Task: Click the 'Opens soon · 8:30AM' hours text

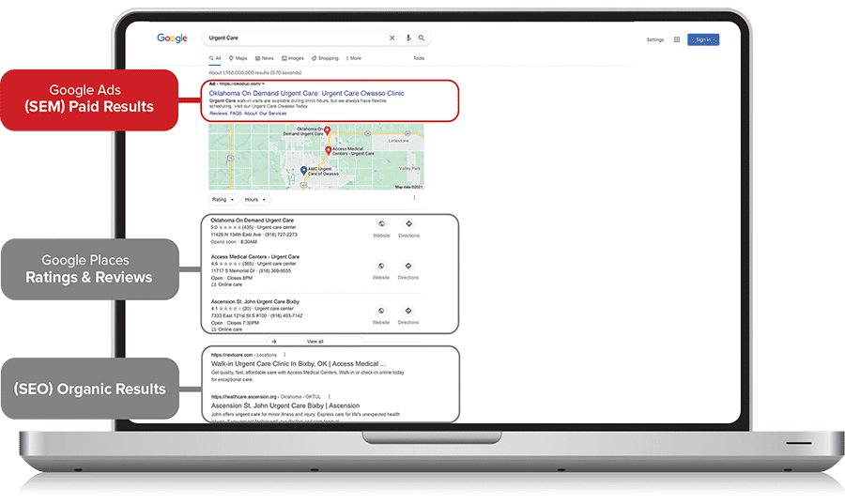Action: tap(234, 242)
